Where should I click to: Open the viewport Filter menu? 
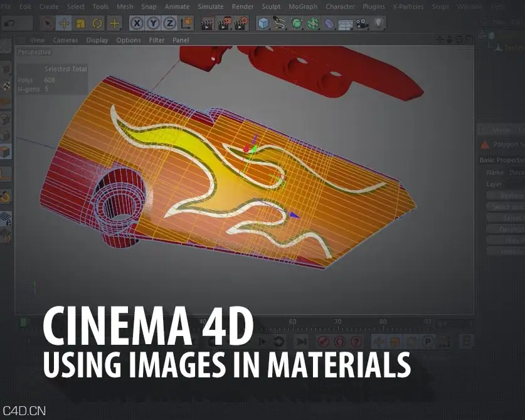coord(156,40)
